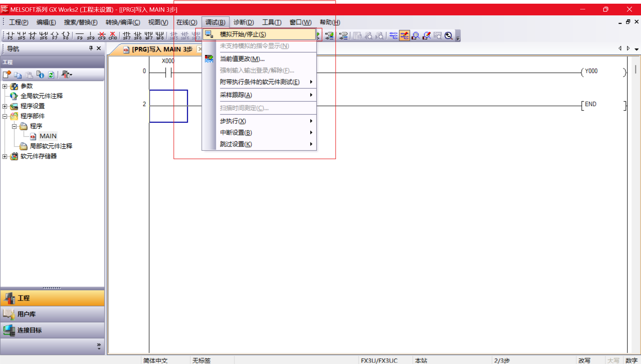Expand 中断设置(B) submenu
641x364 pixels.
click(259, 133)
